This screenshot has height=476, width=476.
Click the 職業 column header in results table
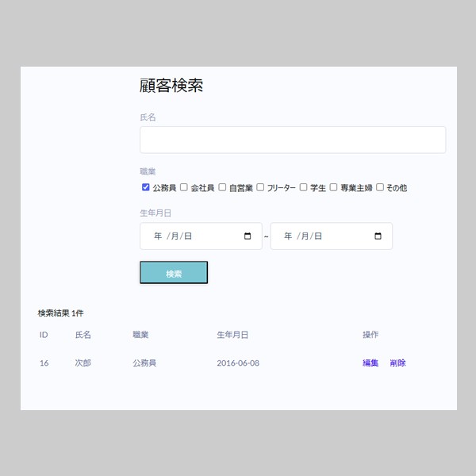click(140, 335)
